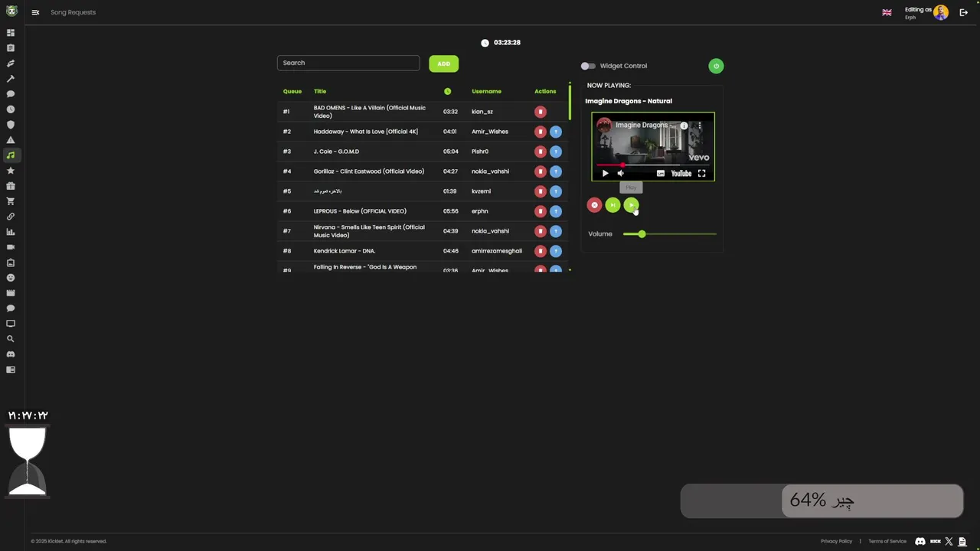Open the dashboard grid icon in sidebar

[11, 33]
